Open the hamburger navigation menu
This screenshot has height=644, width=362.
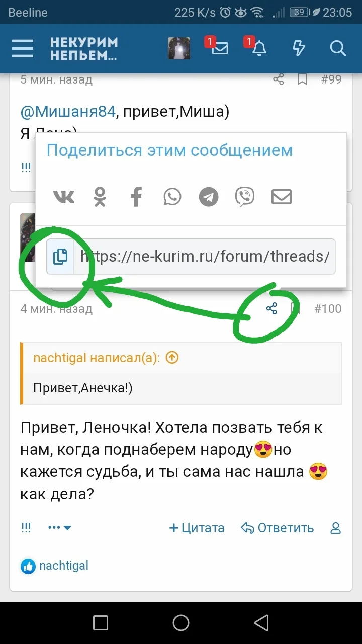click(23, 49)
